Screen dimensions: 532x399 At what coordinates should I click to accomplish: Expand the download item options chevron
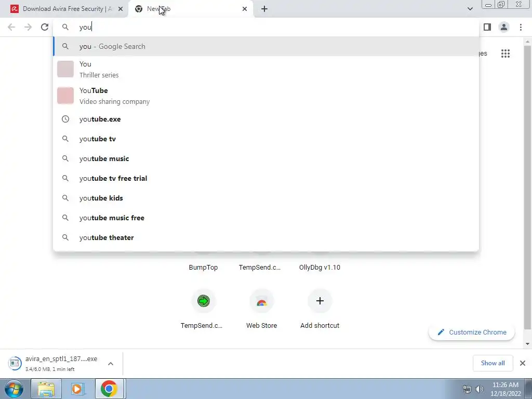coord(111,364)
